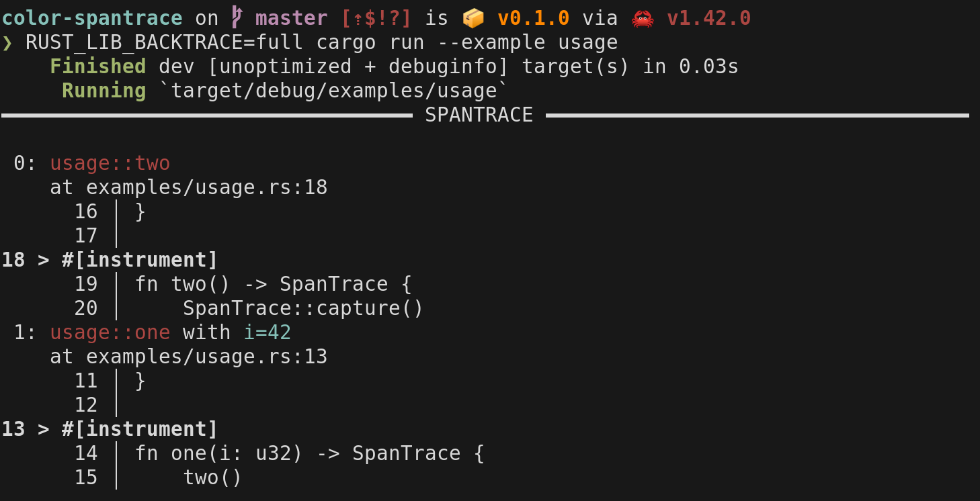
Task: Click the SPANTRACE header title
Action: point(479,115)
